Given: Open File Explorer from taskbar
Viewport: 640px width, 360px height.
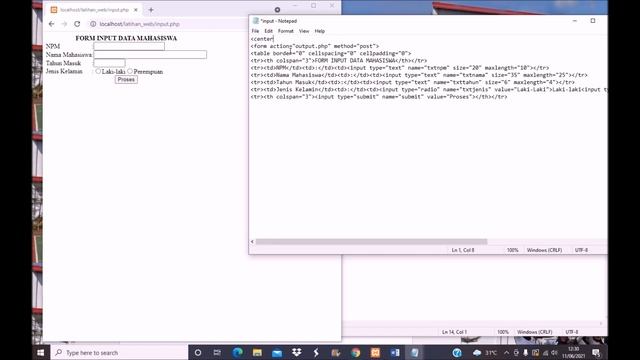Looking at the screenshot, I should tap(257, 352).
